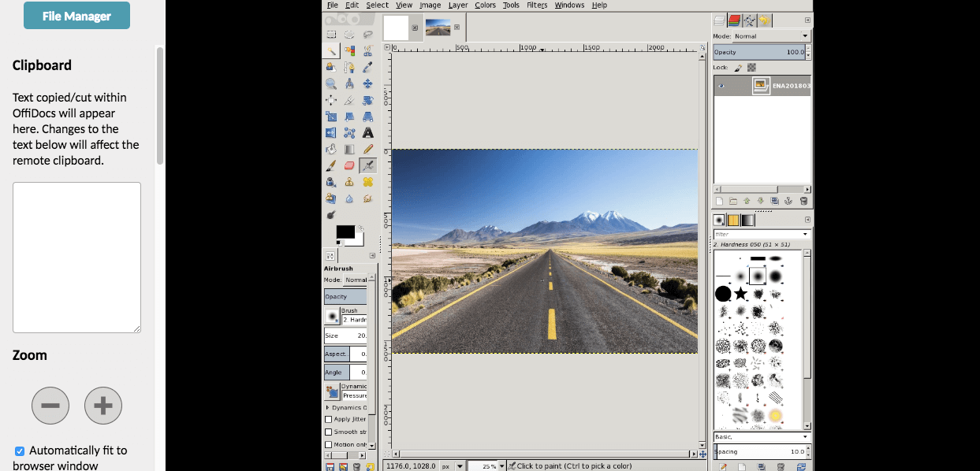
Task: Click the File Manager button
Action: tap(76, 15)
